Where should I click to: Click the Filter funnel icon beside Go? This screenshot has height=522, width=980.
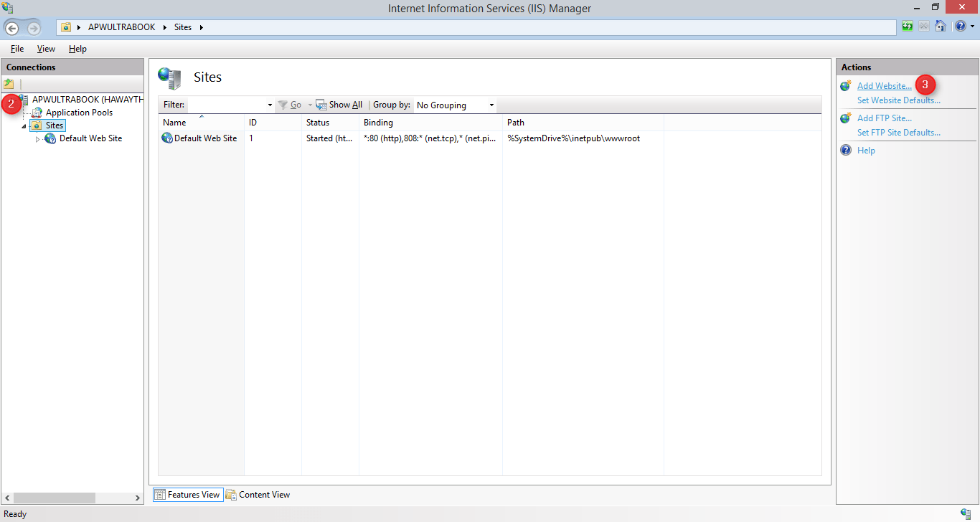click(x=283, y=105)
